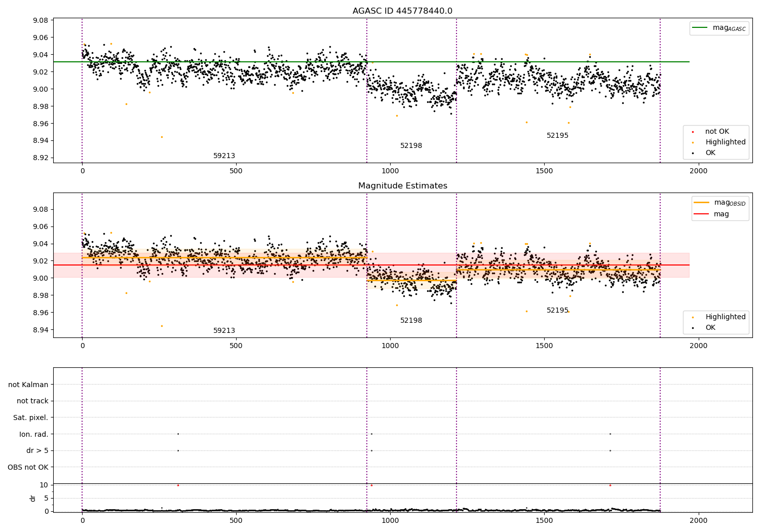760x532 pixels.
Task: Click the red 'mag' legend entry in middle plot
Action: point(712,214)
